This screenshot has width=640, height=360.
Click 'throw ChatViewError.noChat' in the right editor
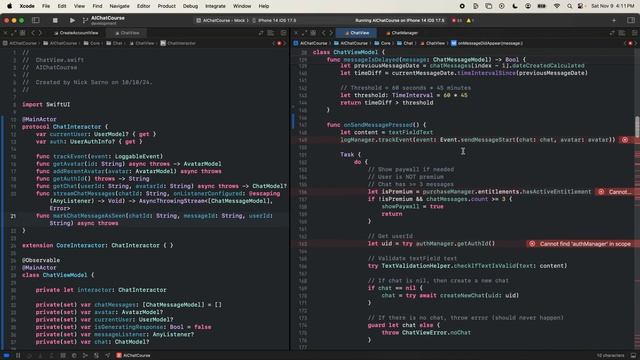(426, 333)
